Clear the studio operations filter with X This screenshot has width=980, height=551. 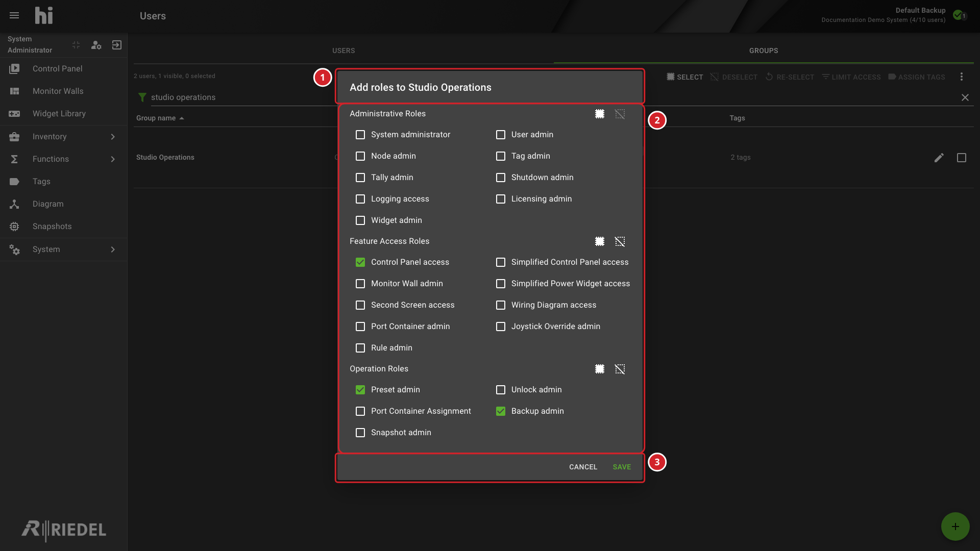965,97
